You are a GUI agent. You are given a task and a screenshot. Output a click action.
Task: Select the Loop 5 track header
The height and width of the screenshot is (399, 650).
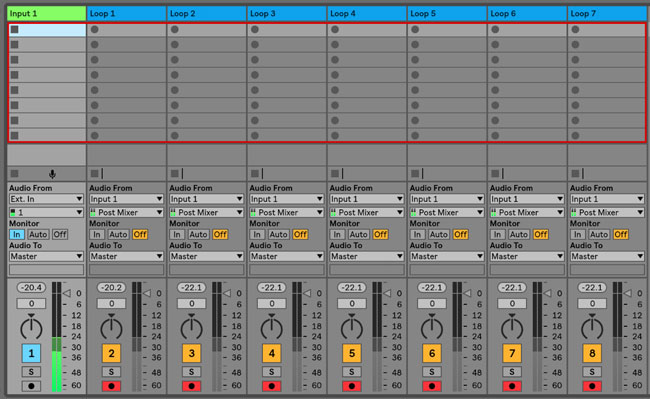[x=447, y=14]
